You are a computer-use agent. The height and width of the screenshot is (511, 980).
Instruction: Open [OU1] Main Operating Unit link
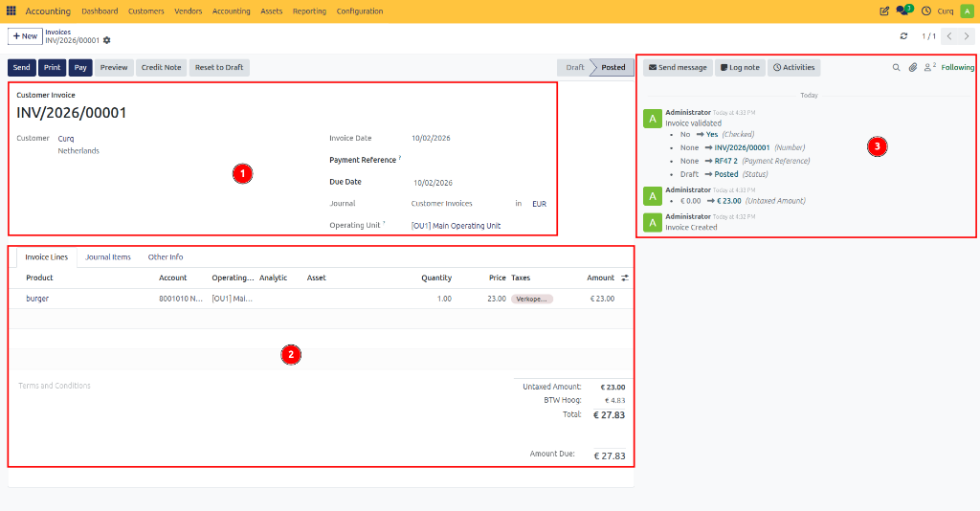(x=456, y=226)
